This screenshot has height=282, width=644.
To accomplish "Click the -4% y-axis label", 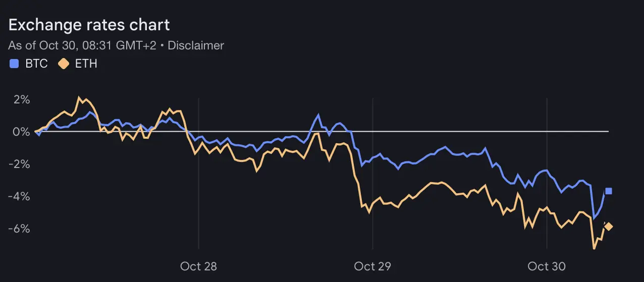I will click(x=19, y=196).
